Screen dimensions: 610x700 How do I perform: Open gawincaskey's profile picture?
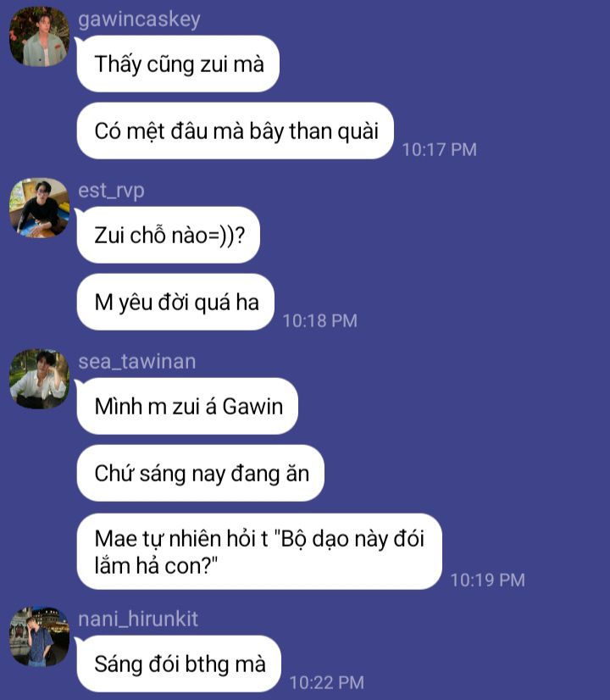point(39,36)
